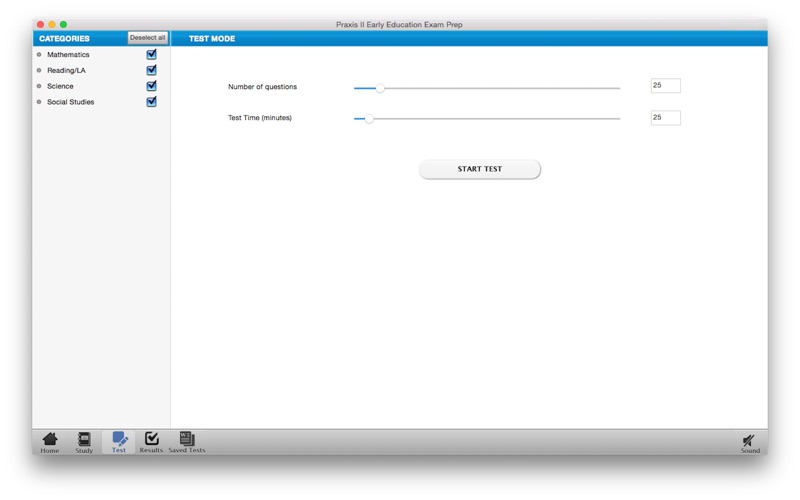The height and width of the screenshot is (500, 800).
Task: Open the Study book icon
Action: click(x=84, y=442)
